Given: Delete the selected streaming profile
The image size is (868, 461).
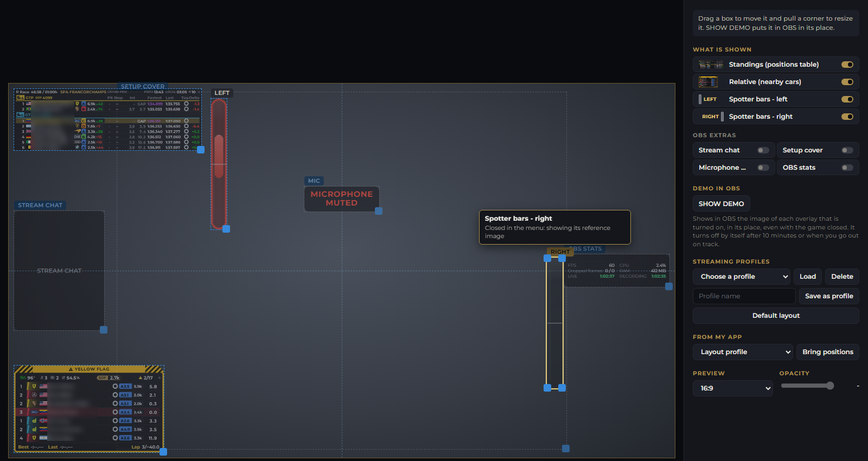Looking at the screenshot, I should [x=843, y=277].
